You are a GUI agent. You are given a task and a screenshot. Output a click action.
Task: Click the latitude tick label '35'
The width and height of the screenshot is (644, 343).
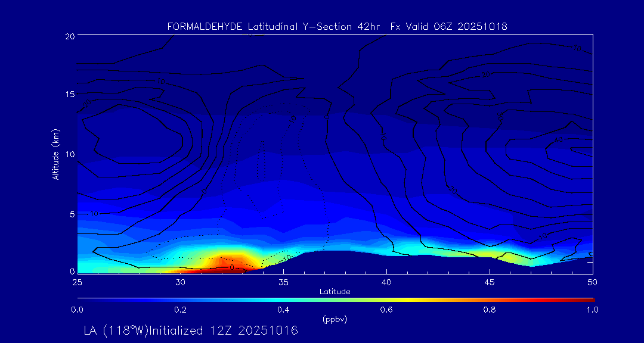[x=283, y=282]
